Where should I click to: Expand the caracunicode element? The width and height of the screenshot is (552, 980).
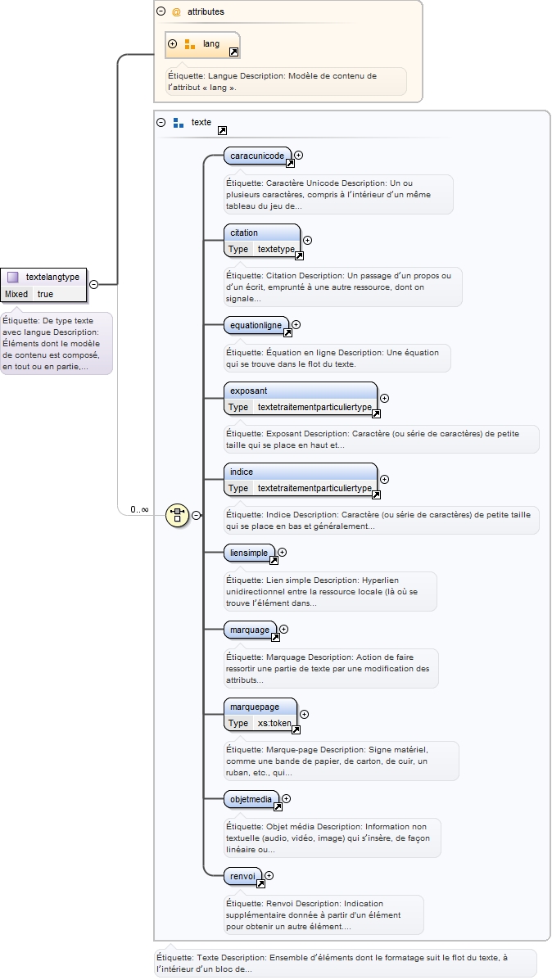(298, 155)
